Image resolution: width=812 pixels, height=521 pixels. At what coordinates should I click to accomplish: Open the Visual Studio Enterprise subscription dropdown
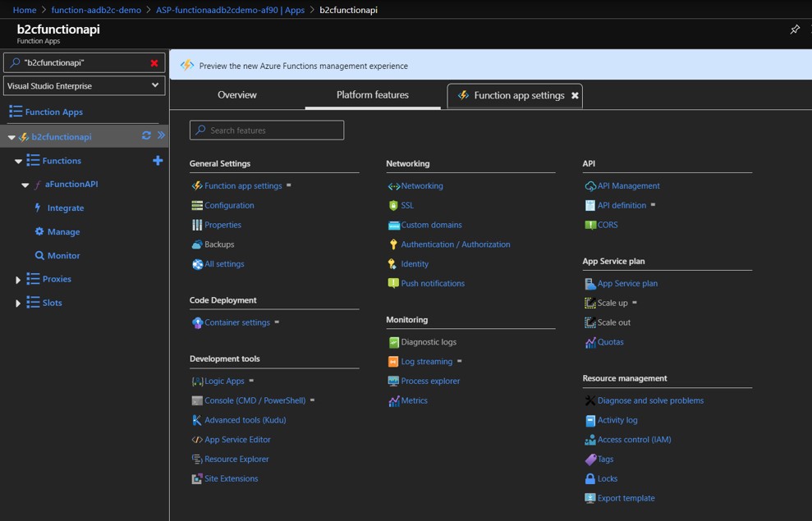click(x=85, y=86)
